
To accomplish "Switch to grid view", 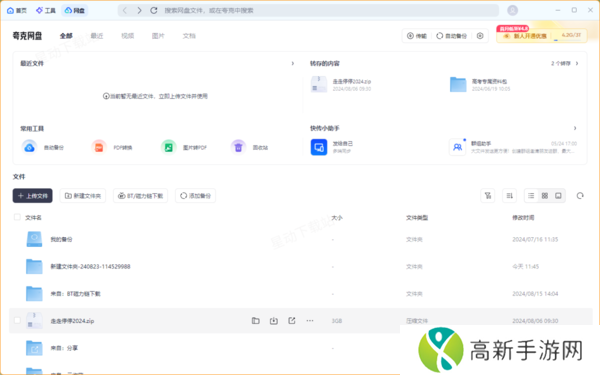I will click(x=545, y=196).
